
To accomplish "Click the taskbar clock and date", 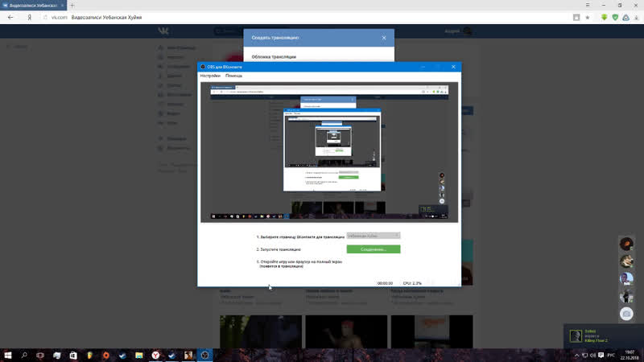I will 630,356.
